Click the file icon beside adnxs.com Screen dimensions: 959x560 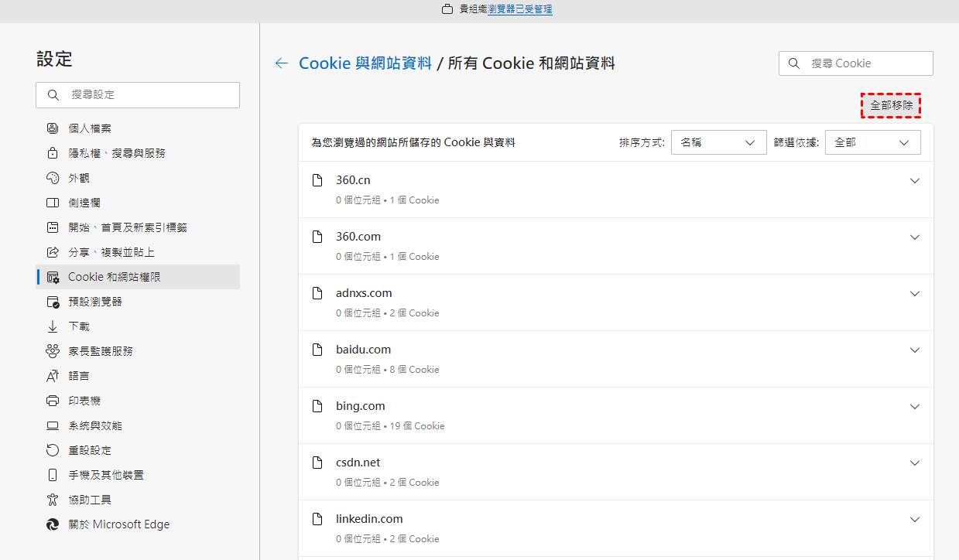(317, 293)
